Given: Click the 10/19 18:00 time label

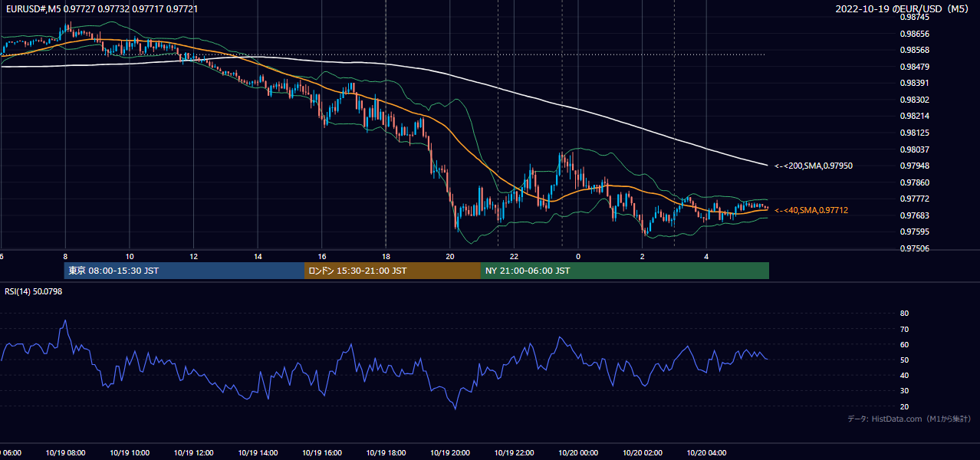Looking at the screenshot, I should click(x=386, y=453).
